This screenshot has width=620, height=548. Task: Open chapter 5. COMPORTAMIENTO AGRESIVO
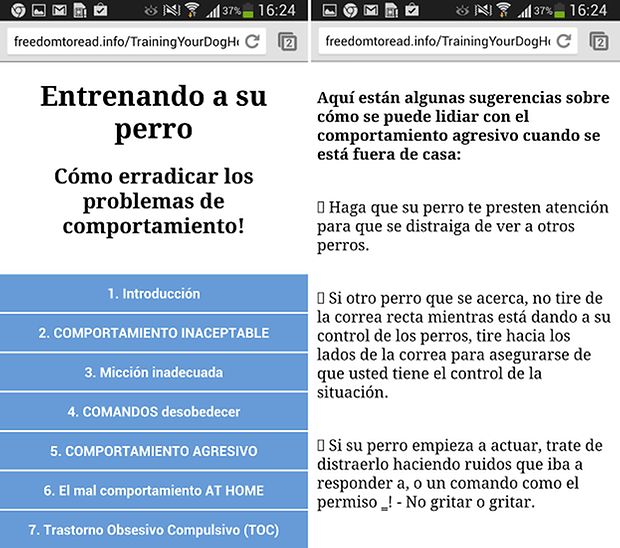(154, 451)
